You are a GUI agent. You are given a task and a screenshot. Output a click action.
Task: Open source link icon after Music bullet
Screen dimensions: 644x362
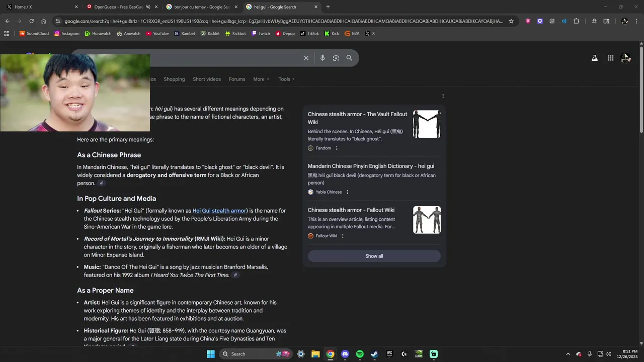pos(235,275)
